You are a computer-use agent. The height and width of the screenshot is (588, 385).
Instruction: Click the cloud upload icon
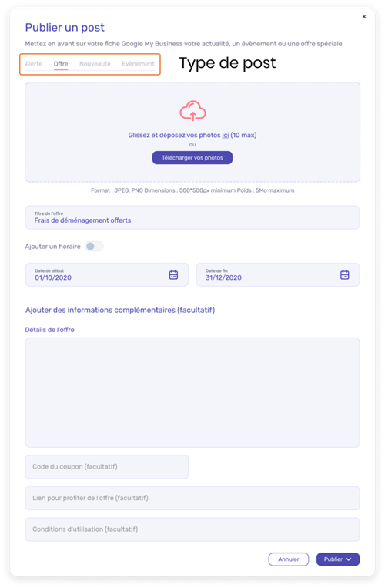click(192, 111)
